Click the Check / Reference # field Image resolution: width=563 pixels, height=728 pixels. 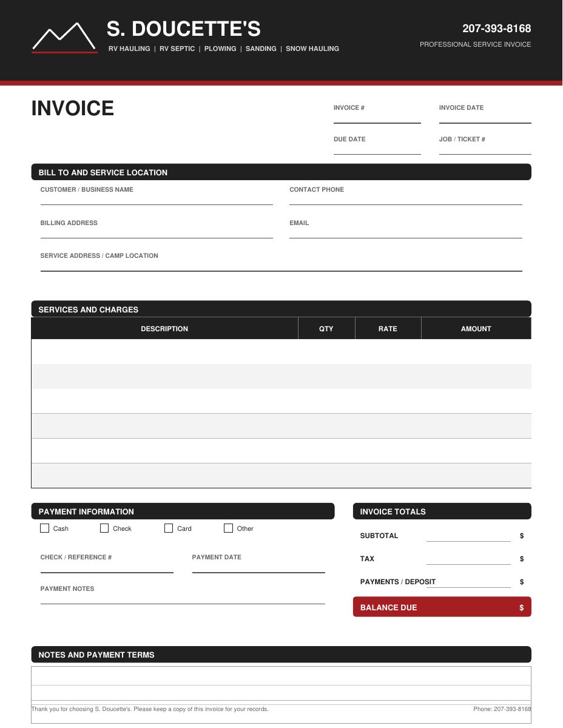(x=107, y=567)
